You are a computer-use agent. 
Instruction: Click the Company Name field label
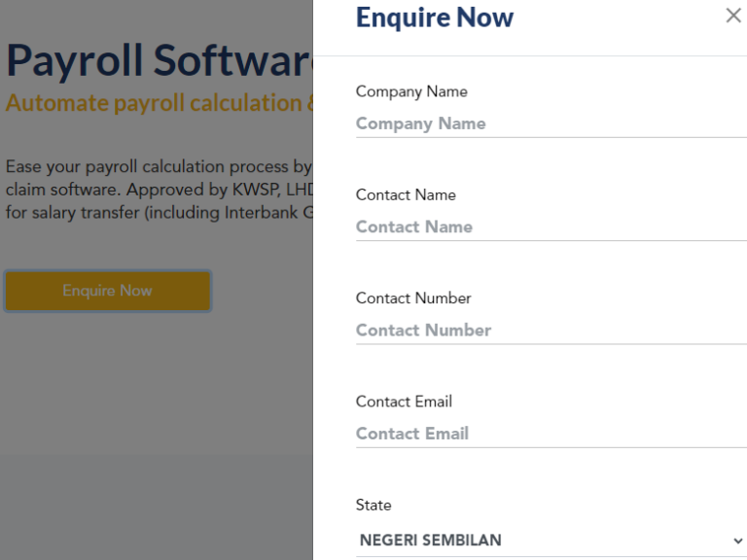[411, 91]
